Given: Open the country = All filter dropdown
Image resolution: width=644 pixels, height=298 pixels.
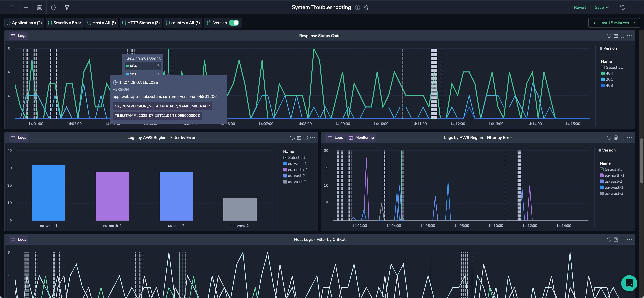Looking at the screenshot, I should click(183, 23).
